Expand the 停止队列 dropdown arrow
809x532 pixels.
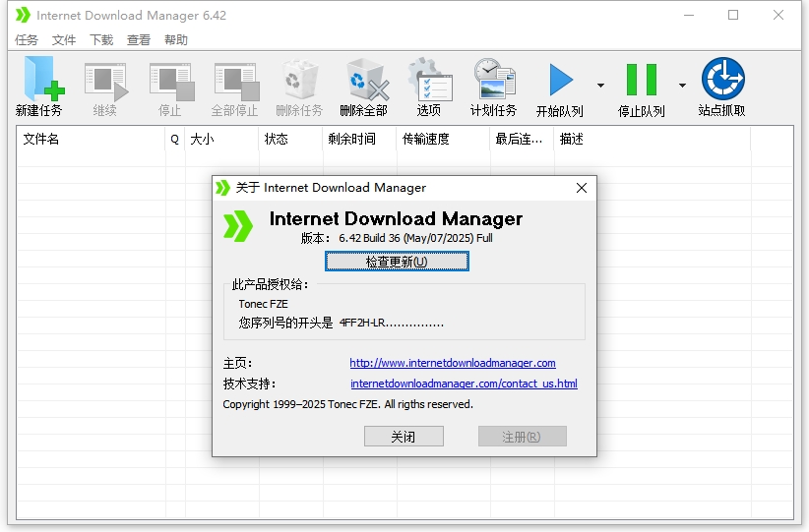tap(682, 85)
